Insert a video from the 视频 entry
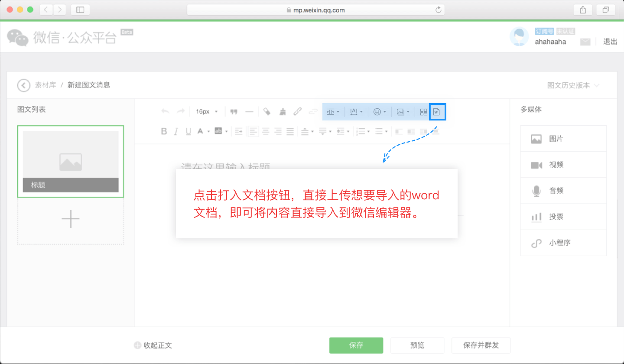The image size is (624, 364). (x=563, y=165)
